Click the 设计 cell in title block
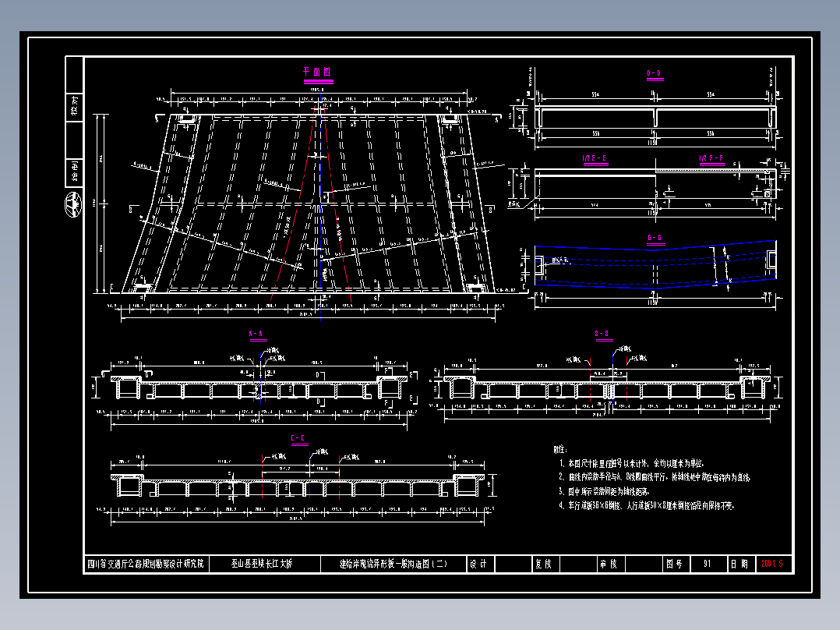Viewport: 840px width, 630px height. click(x=479, y=564)
